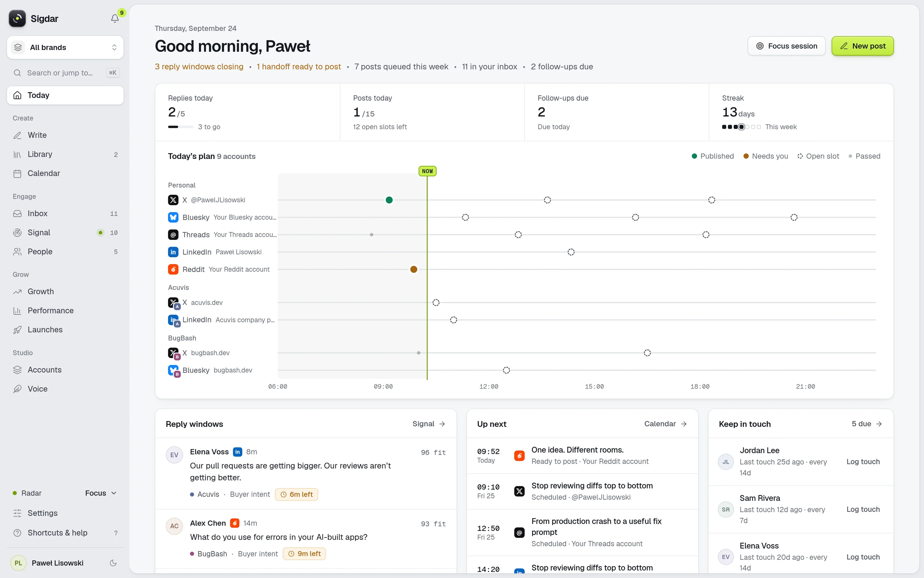The height and width of the screenshot is (578, 924).
Task: Click the NOW timeline marker
Action: tap(427, 171)
